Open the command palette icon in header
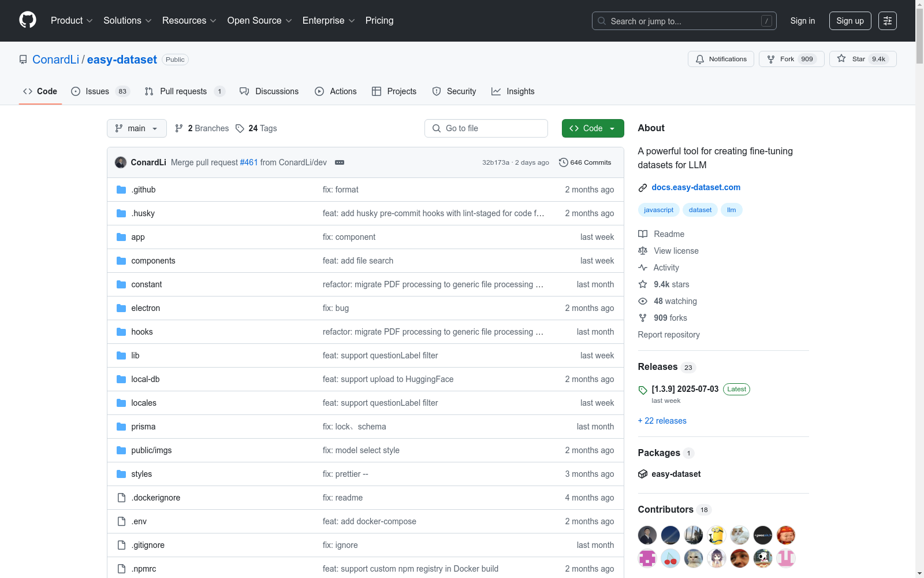Viewport: 924px width, 578px height. tap(888, 21)
